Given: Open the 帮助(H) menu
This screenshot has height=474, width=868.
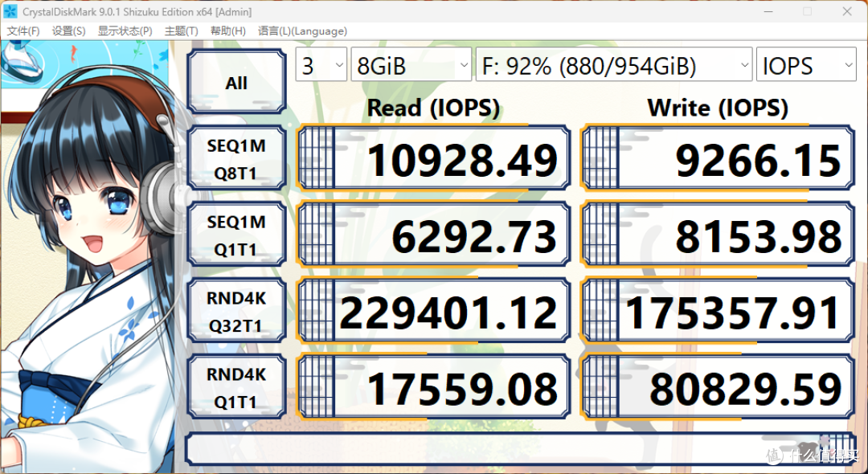Looking at the screenshot, I should [x=228, y=31].
